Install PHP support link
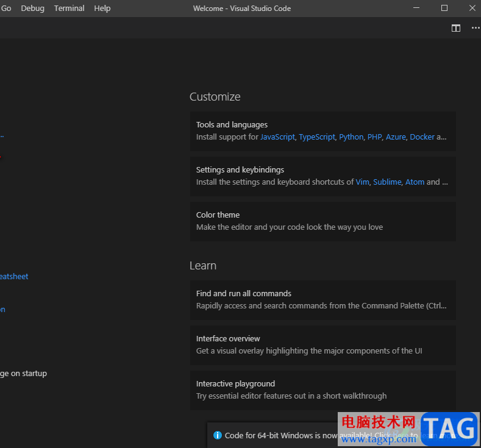Screen dimensions: 481x448 click(374, 137)
